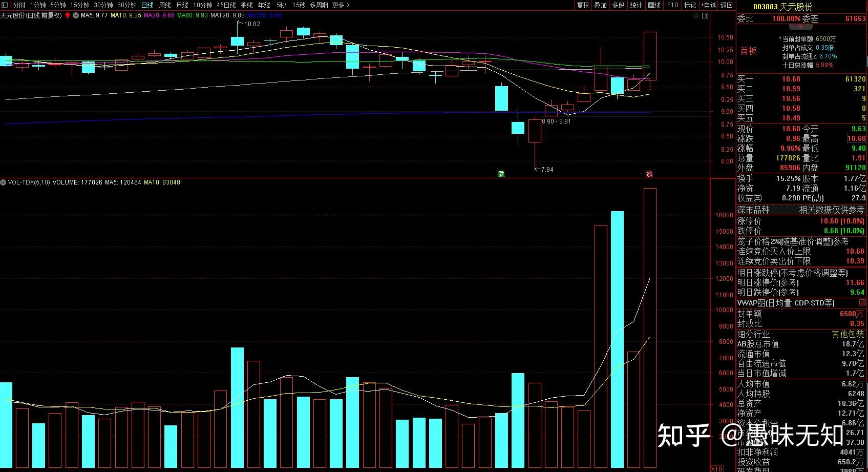Click the X10 scale icon at bottom-right
Screen dimensions: 868x472
716,468
